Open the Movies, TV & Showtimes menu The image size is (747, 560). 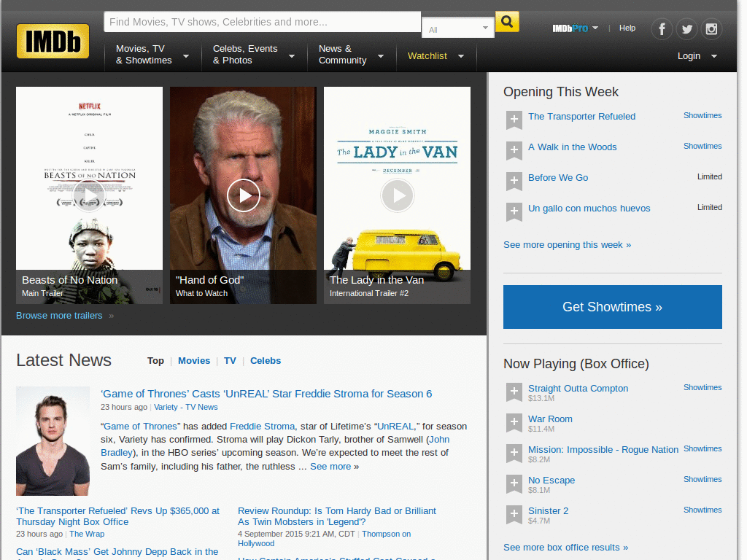coord(146,53)
